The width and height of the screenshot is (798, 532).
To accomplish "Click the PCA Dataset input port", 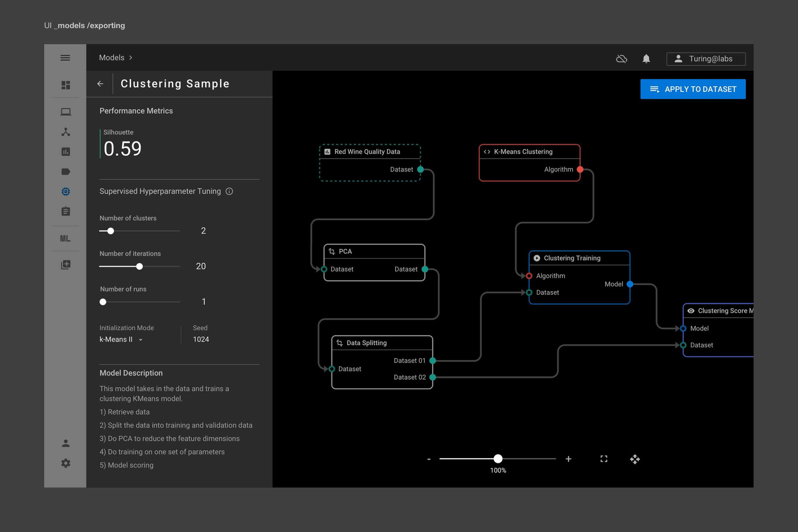I will click(x=324, y=269).
